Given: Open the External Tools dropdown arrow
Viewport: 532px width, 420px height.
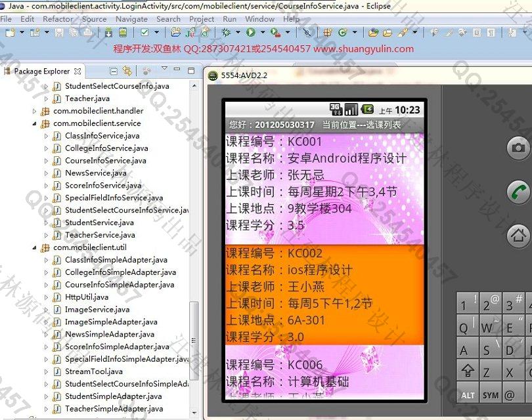Looking at the screenshot, I should point(288,33).
